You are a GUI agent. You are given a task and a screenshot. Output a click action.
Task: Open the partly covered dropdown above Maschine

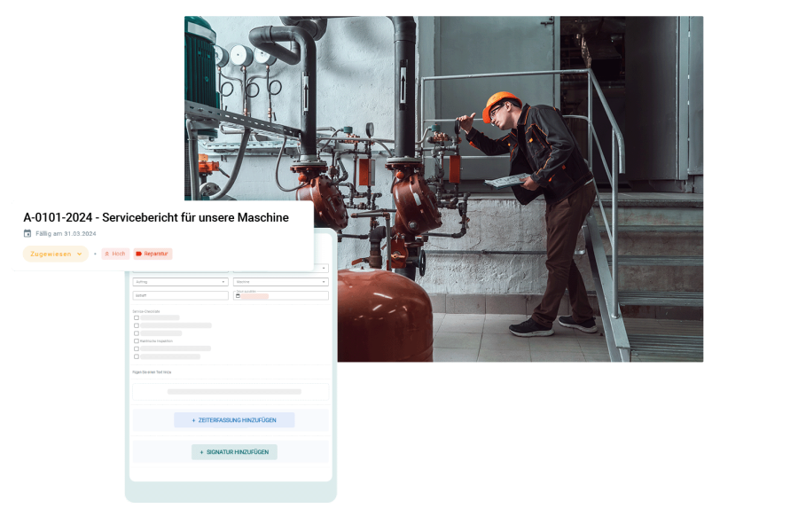click(323, 268)
